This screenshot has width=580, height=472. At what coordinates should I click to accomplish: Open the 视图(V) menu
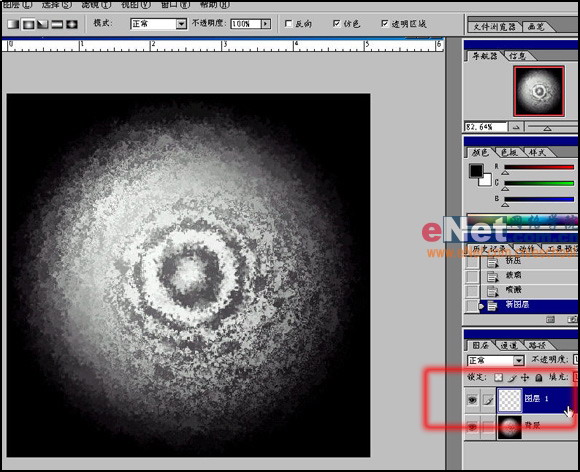136,5
